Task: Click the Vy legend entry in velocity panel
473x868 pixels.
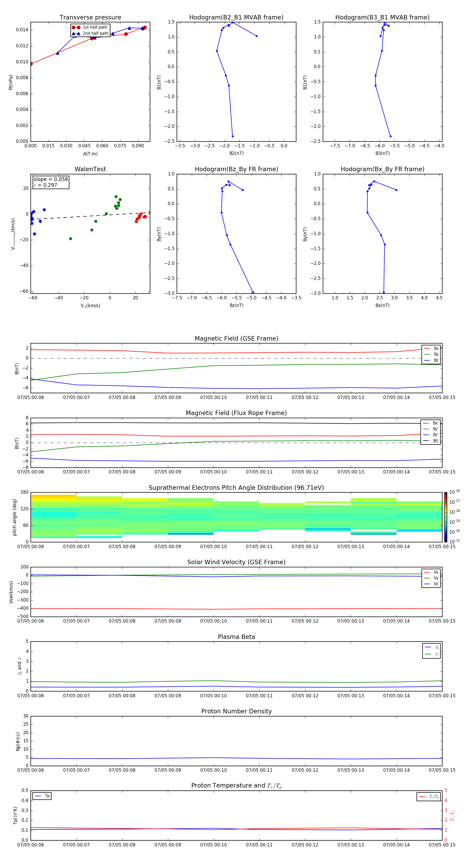Action: coord(431,578)
